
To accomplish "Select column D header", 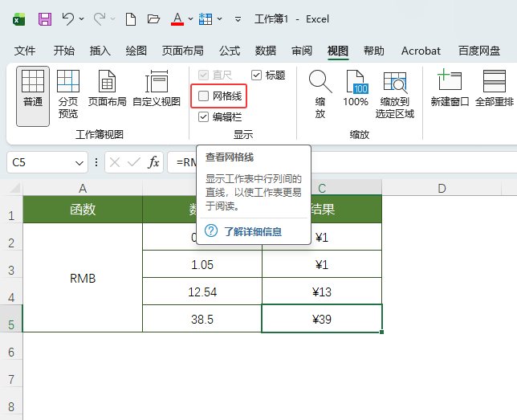I will click(x=442, y=189).
